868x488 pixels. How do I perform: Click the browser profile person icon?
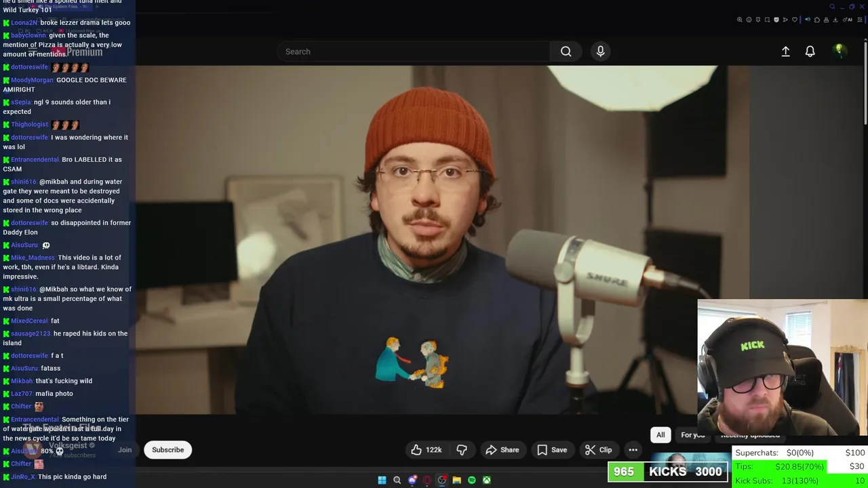(x=826, y=20)
